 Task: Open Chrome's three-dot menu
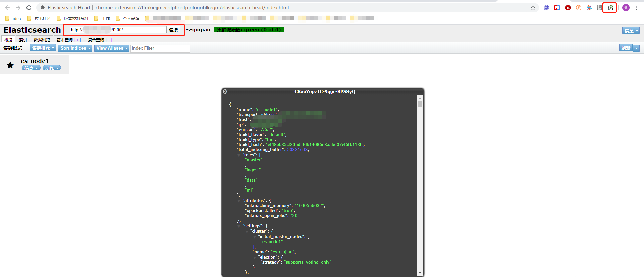coord(637,8)
